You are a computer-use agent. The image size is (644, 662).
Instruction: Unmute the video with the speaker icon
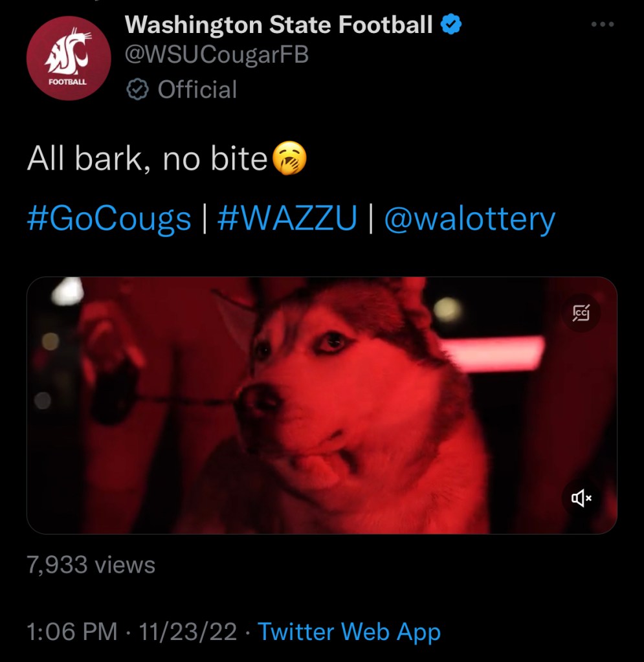tap(581, 497)
